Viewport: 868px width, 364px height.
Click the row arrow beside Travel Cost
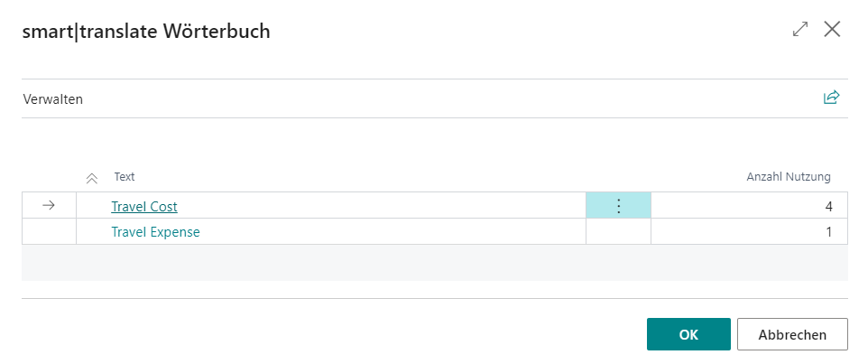tap(49, 206)
